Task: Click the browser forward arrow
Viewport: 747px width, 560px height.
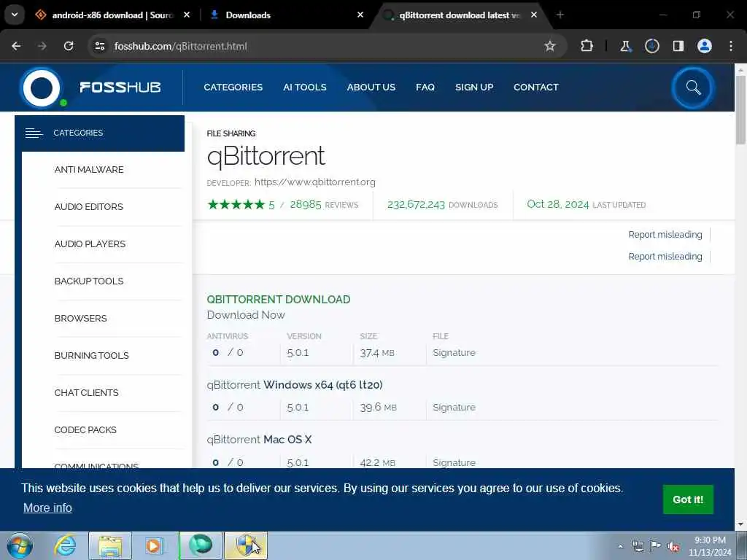Action: [x=42, y=46]
